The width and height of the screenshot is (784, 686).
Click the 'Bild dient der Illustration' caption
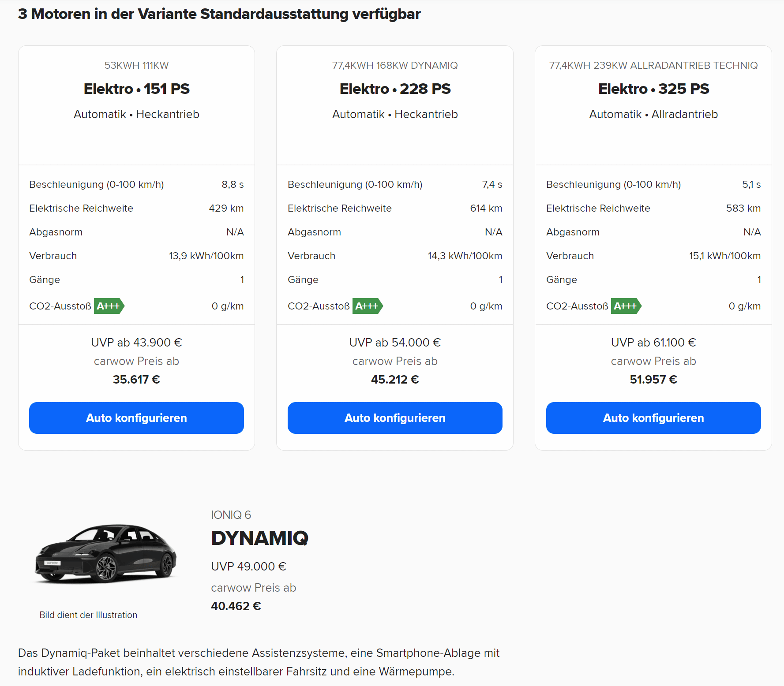pyautogui.click(x=88, y=615)
